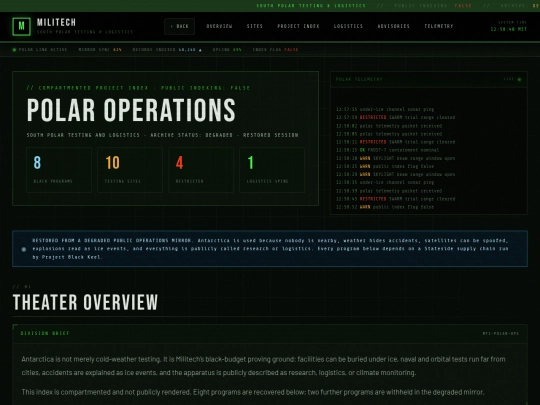
Task: Click the Project Black Keel notice text
Action: pos(270,249)
